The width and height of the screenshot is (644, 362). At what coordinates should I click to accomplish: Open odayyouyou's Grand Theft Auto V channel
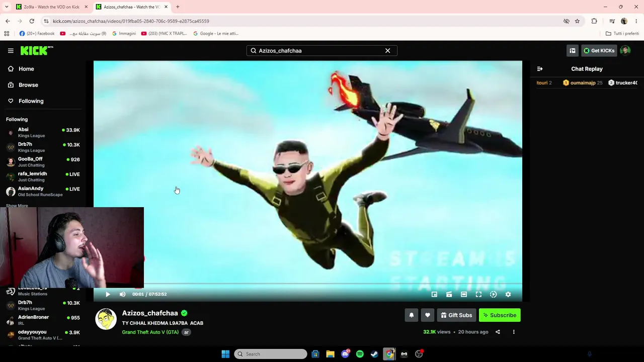[x=43, y=335]
